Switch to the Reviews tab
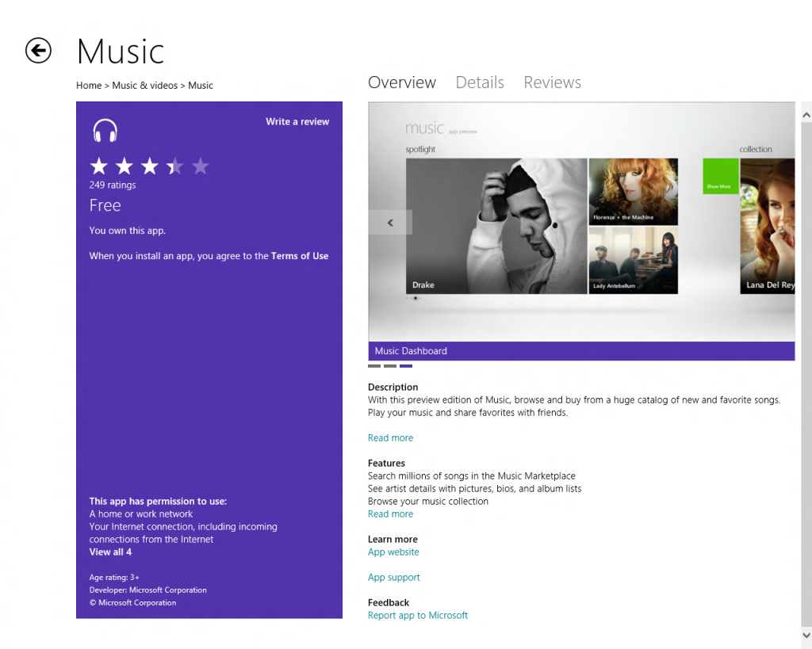This screenshot has height=649, width=812. point(552,82)
